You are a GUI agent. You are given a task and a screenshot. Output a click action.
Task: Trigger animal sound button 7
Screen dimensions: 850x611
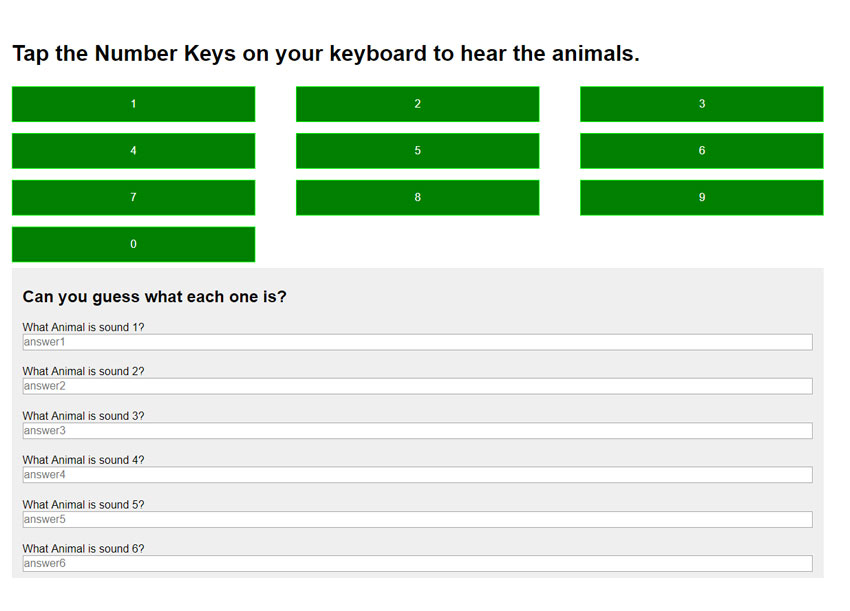coord(133,197)
